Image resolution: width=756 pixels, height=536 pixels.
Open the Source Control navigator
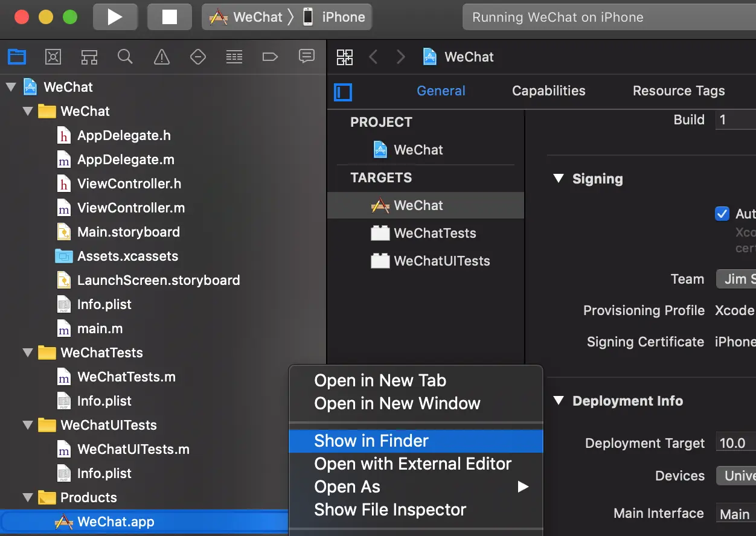[x=53, y=57]
